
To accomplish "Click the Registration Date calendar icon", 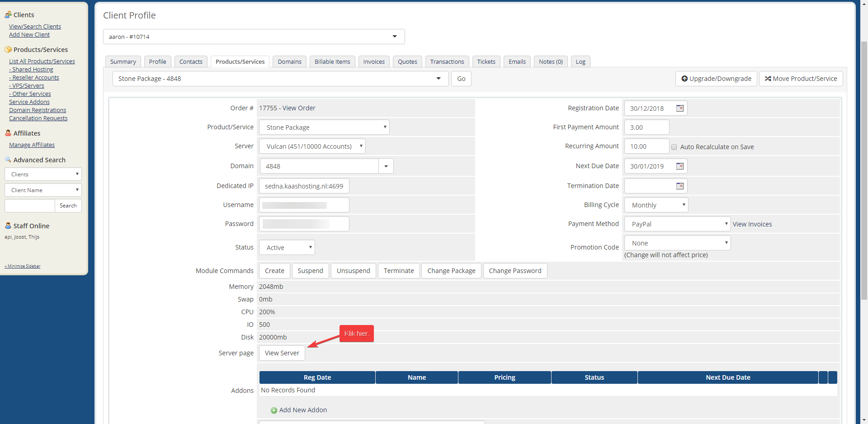I will point(679,108).
